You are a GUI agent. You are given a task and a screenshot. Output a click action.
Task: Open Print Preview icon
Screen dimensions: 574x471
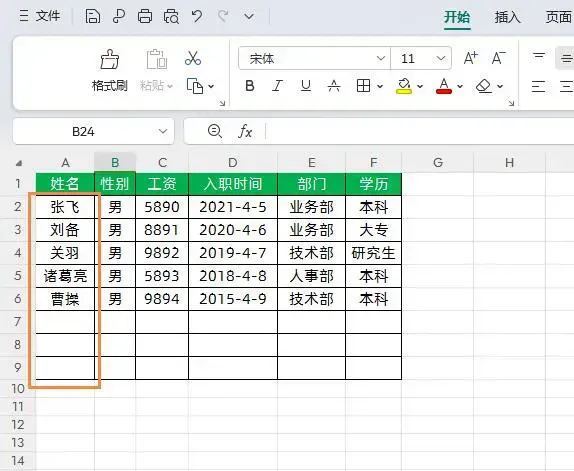click(x=171, y=16)
